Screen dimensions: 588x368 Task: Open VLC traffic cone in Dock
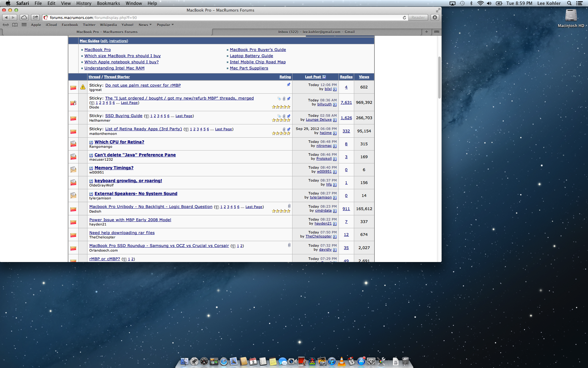coord(342,361)
